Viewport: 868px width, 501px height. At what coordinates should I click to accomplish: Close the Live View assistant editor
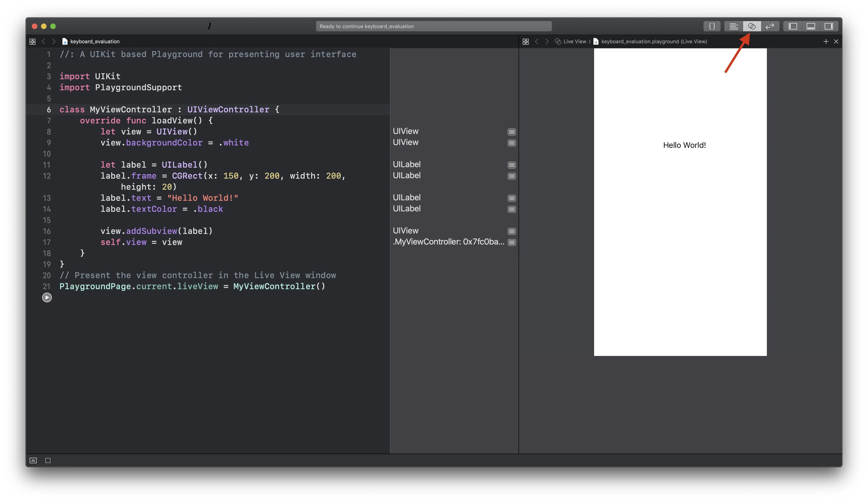click(836, 41)
